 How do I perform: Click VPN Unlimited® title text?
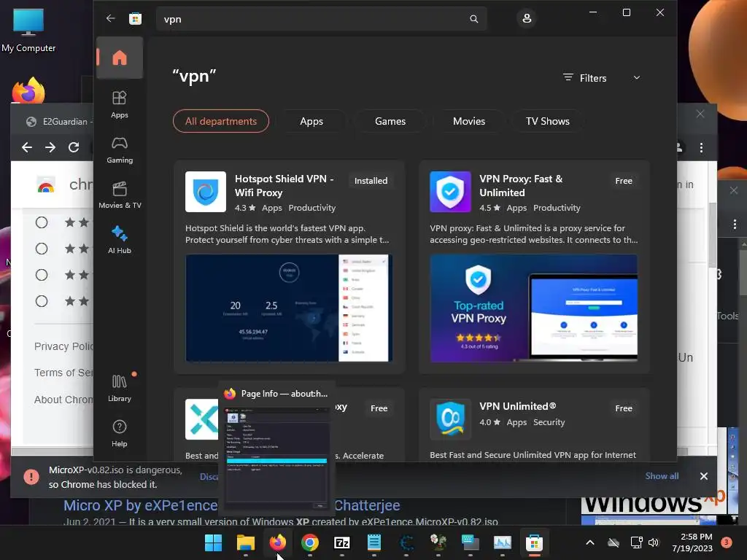pyautogui.click(x=517, y=406)
